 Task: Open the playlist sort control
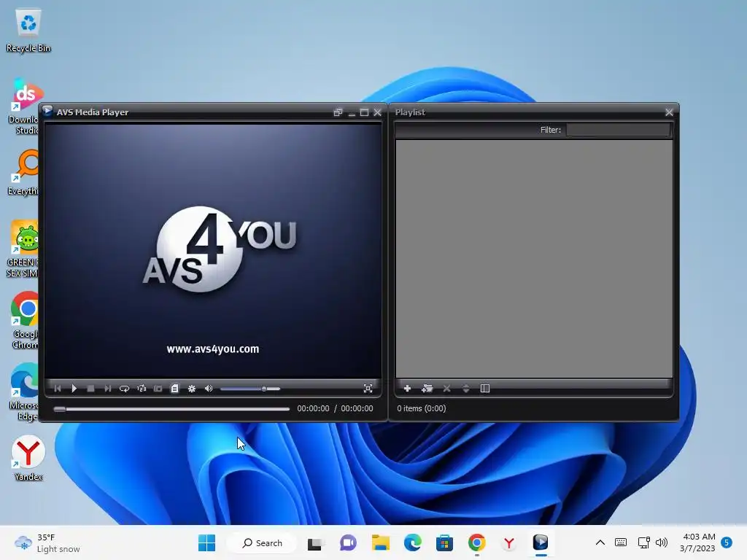pos(466,389)
